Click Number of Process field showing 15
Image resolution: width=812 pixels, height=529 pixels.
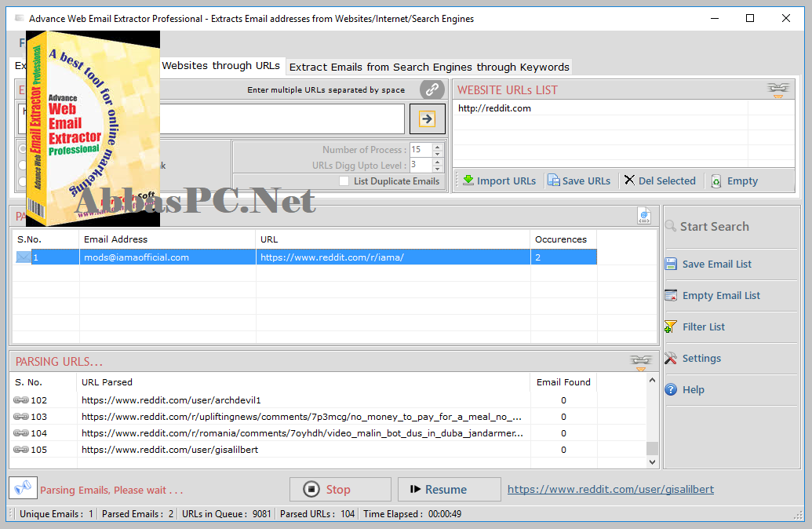click(x=421, y=150)
